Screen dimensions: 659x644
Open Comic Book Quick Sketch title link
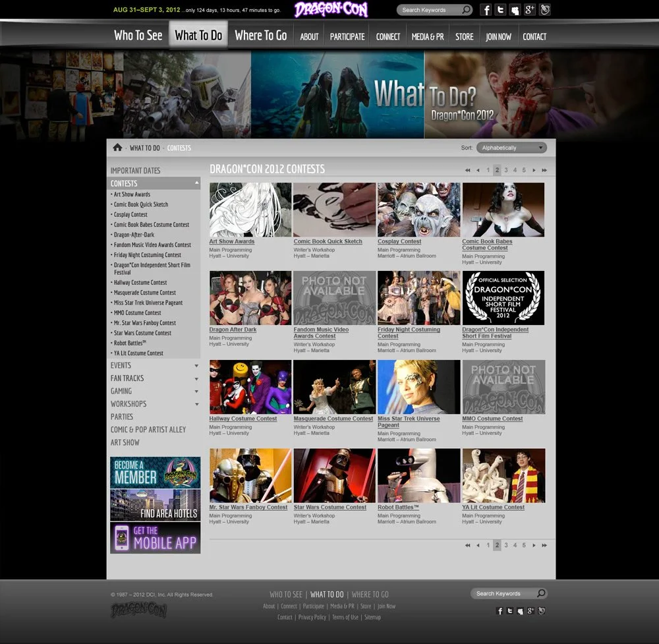[328, 241]
